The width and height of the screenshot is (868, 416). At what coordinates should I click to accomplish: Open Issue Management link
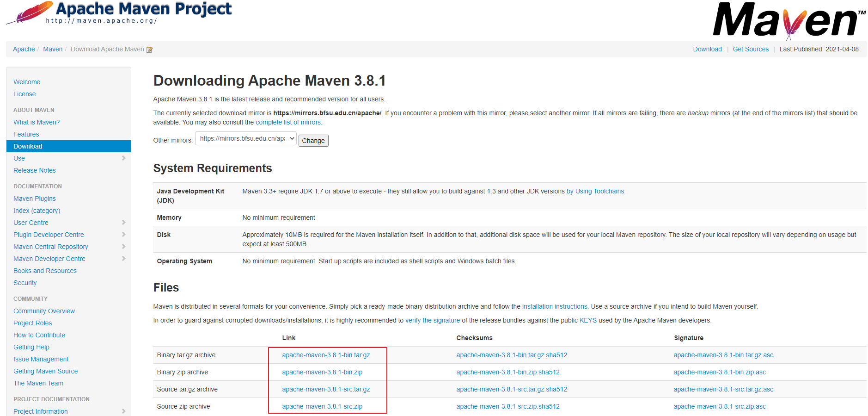point(41,359)
